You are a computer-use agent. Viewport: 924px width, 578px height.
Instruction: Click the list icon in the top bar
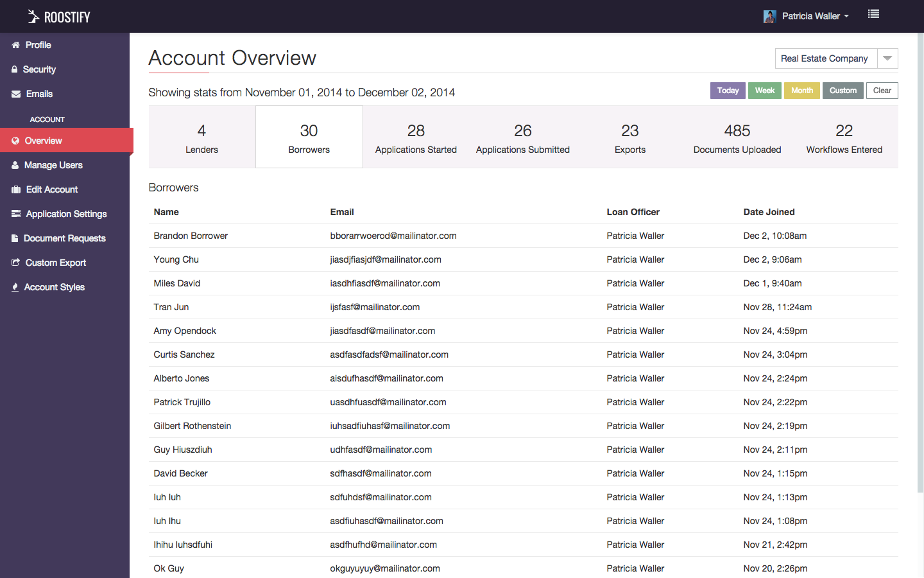pyautogui.click(x=873, y=13)
